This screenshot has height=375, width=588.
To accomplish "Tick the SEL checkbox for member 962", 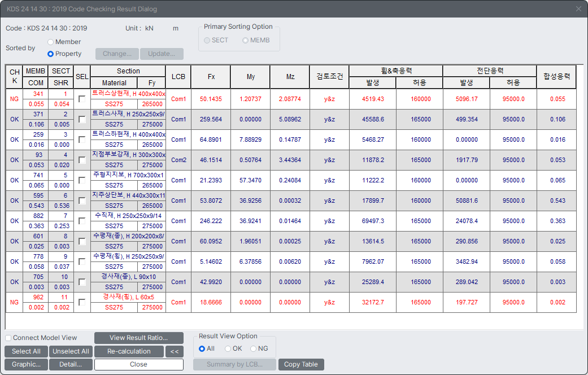I will (82, 302).
